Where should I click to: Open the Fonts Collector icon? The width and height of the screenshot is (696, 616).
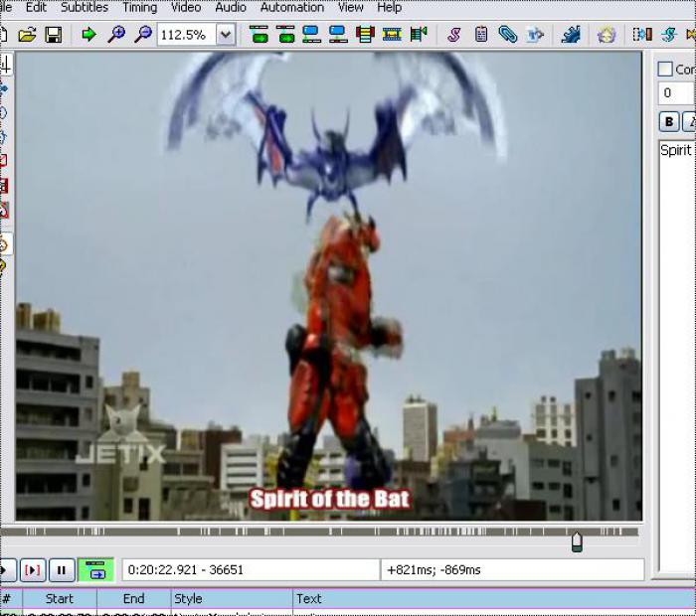tap(535, 34)
